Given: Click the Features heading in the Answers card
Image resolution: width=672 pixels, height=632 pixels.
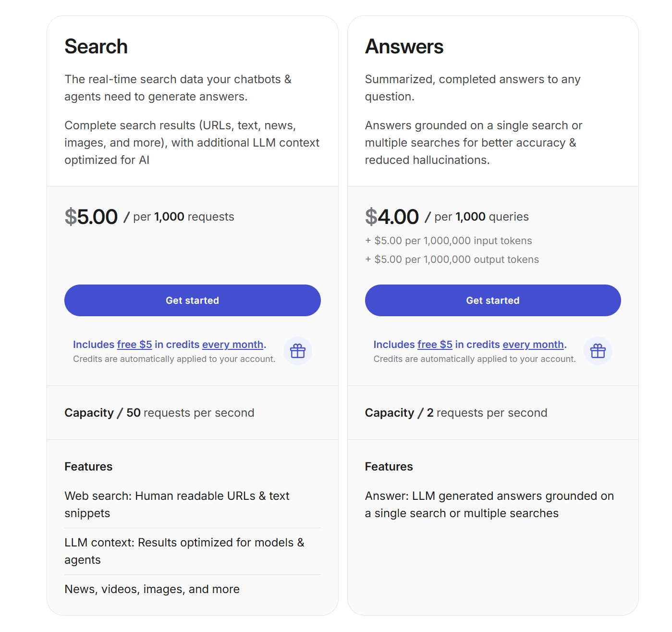Looking at the screenshot, I should click(389, 467).
